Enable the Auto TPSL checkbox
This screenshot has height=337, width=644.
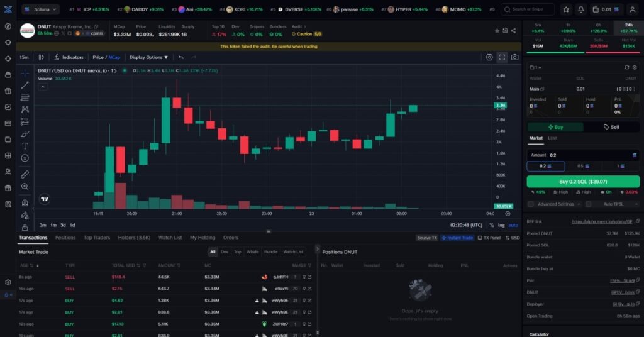pos(589,204)
